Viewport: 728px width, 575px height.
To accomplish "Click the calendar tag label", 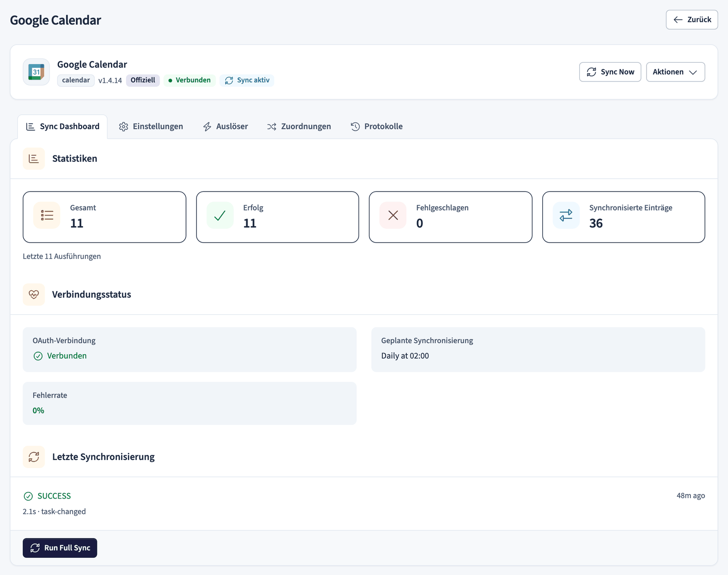I will pos(76,80).
